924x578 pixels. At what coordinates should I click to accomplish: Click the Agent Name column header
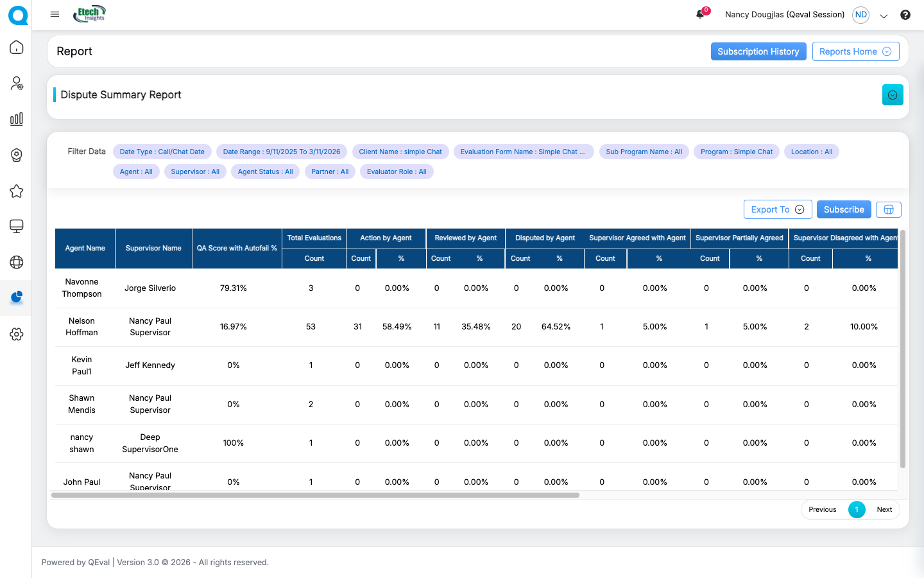click(x=85, y=248)
